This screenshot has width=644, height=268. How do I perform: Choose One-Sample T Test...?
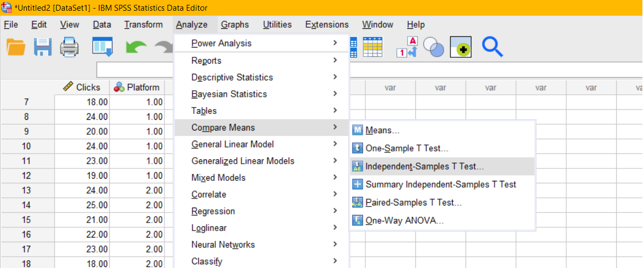point(443,149)
